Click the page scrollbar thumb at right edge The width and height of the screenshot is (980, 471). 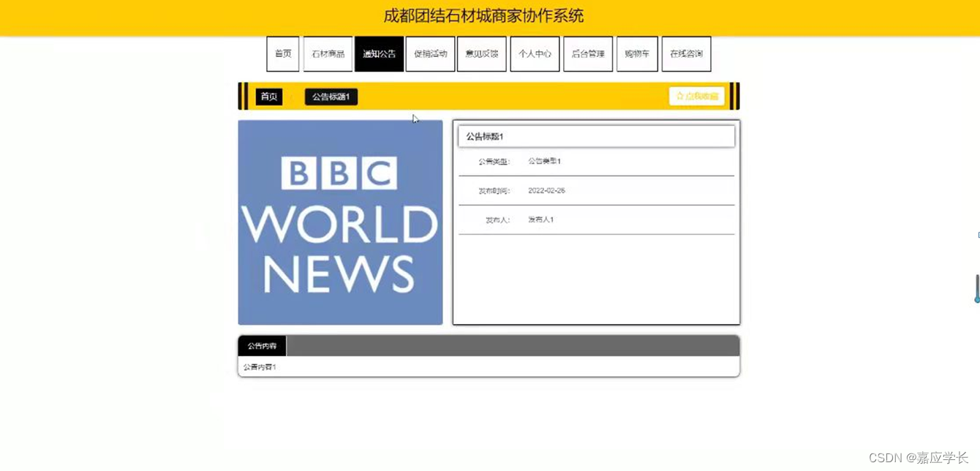(x=977, y=288)
